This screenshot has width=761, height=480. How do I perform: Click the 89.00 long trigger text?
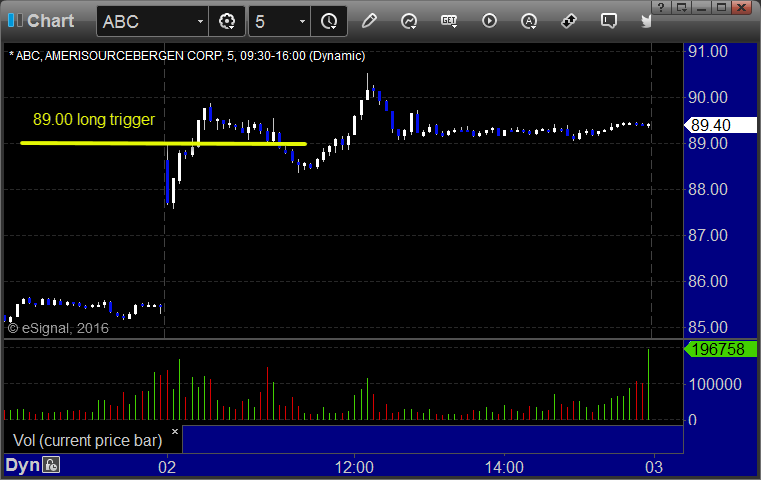tap(94, 119)
